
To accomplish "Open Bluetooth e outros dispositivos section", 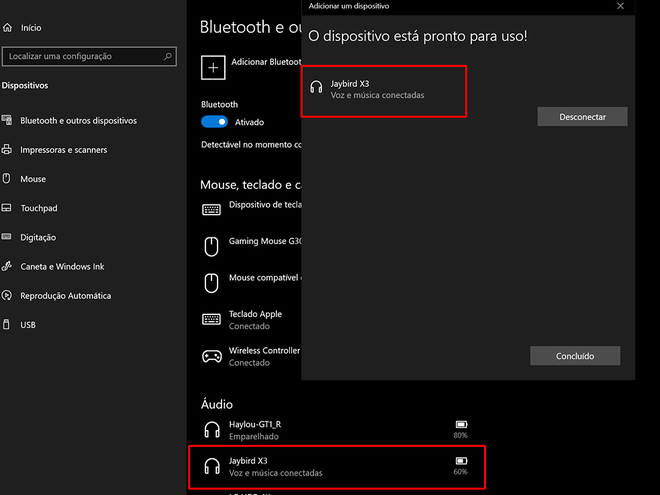I will [x=79, y=121].
